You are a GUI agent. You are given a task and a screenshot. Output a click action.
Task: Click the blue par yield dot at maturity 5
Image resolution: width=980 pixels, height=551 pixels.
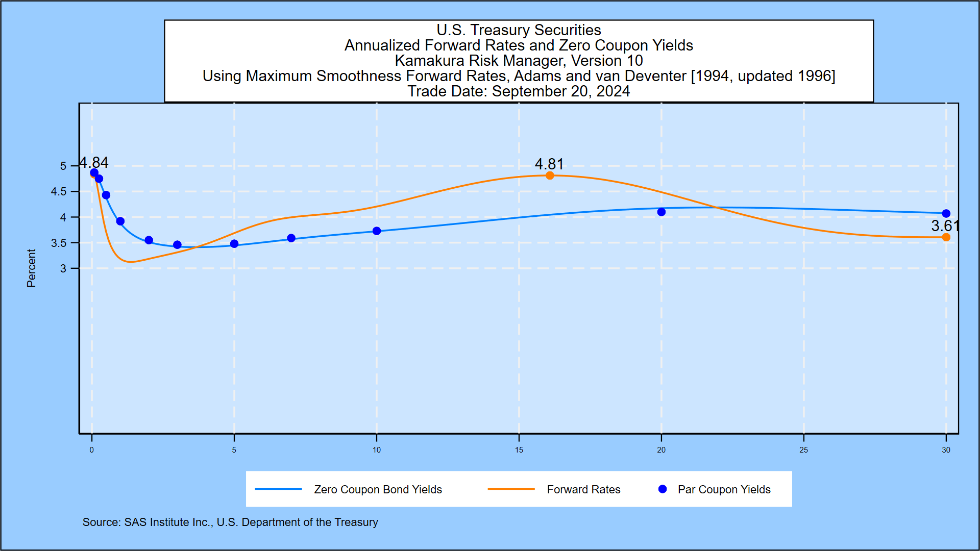(234, 243)
